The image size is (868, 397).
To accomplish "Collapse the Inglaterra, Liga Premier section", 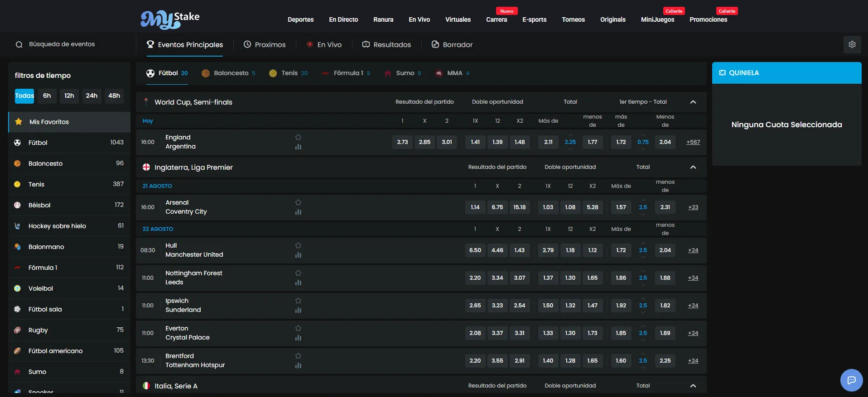I will pyautogui.click(x=693, y=167).
